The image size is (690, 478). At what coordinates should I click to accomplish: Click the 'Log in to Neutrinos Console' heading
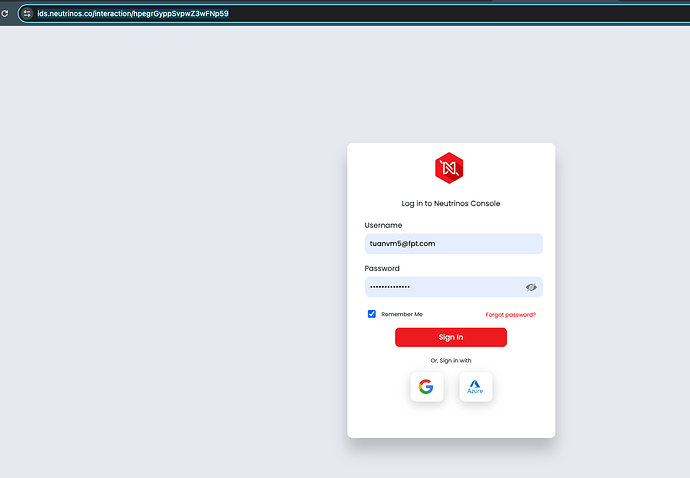[451, 203]
